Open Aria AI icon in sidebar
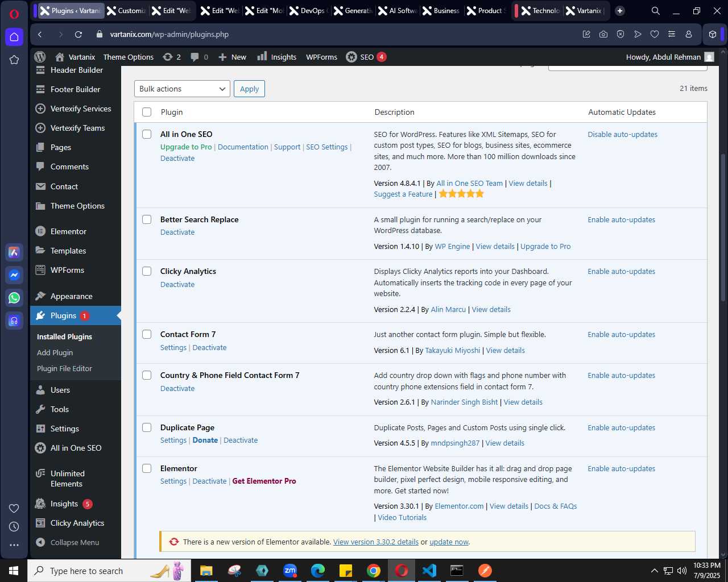Image resolution: width=728 pixels, height=582 pixels. coord(14,252)
